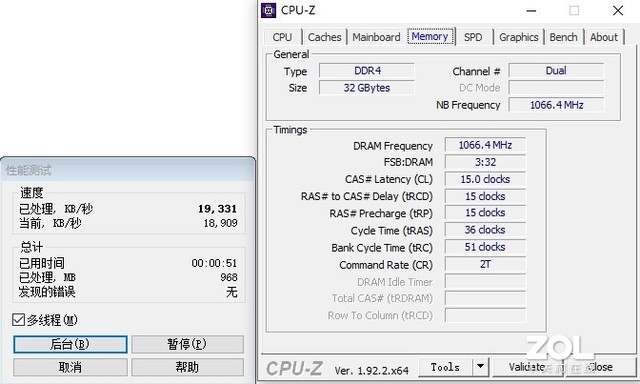This screenshot has width=640, height=384.
Task: Click the 发现的错误 label
Action: [x=47, y=292]
